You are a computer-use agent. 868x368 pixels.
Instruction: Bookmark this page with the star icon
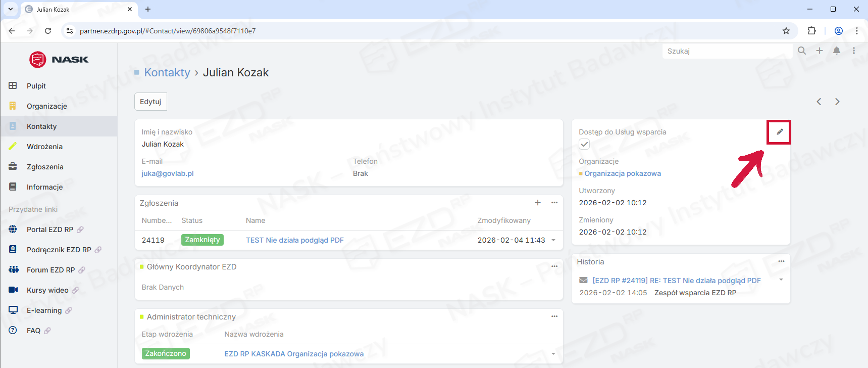click(x=786, y=31)
